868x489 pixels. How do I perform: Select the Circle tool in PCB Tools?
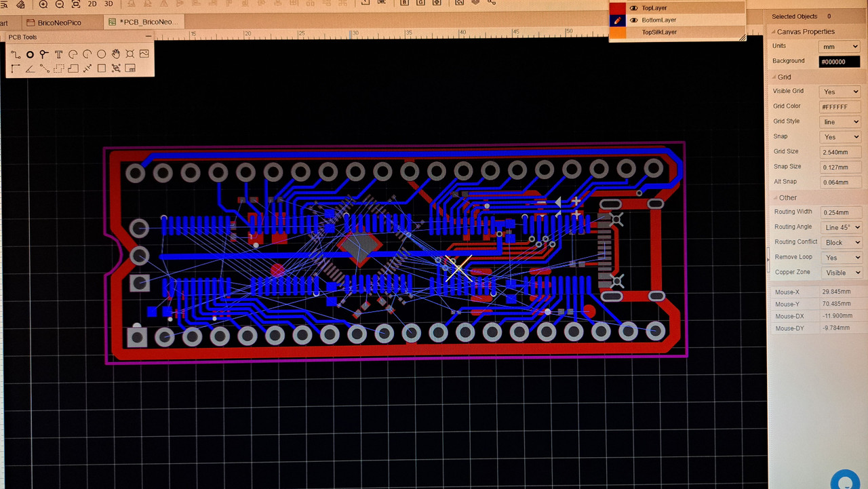tap(101, 54)
